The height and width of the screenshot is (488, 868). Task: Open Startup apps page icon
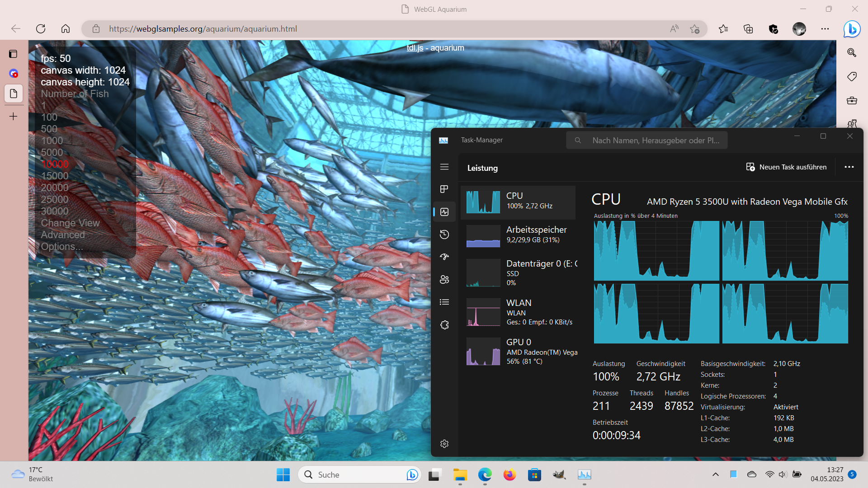pos(444,257)
